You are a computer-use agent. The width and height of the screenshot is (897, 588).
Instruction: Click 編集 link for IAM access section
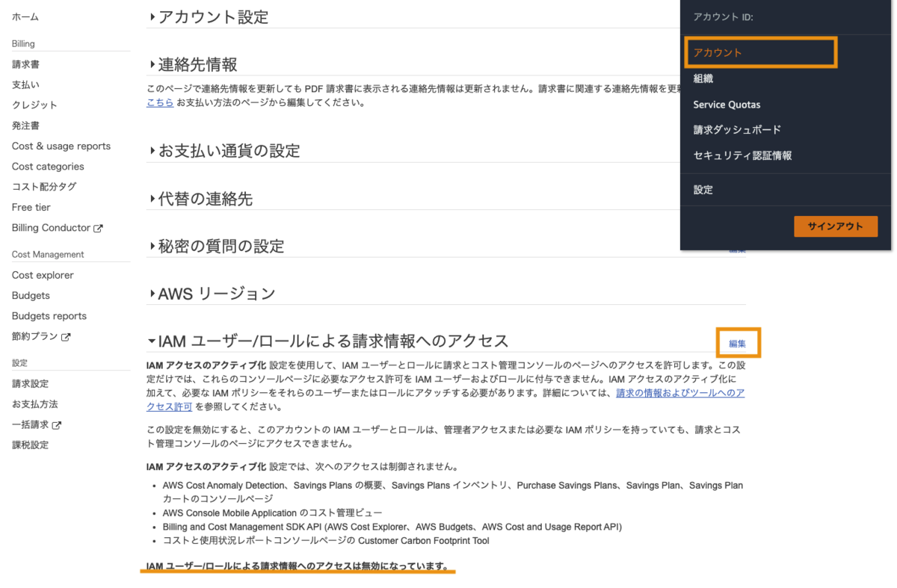[x=738, y=344]
